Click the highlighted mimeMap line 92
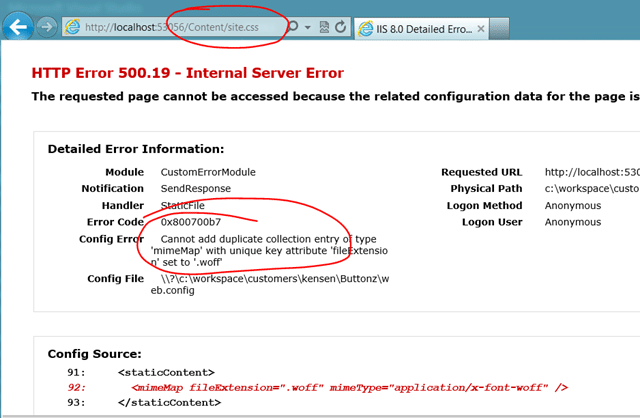The width and height of the screenshot is (640, 418). tap(348, 387)
